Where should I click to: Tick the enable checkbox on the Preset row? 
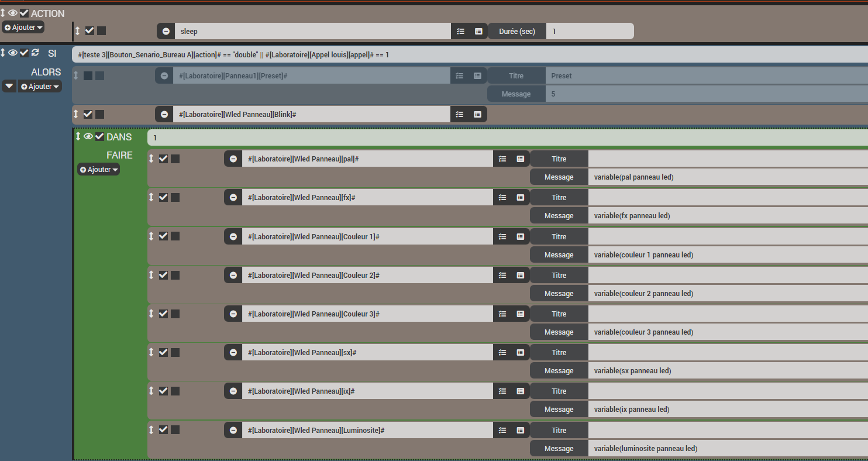tap(88, 75)
